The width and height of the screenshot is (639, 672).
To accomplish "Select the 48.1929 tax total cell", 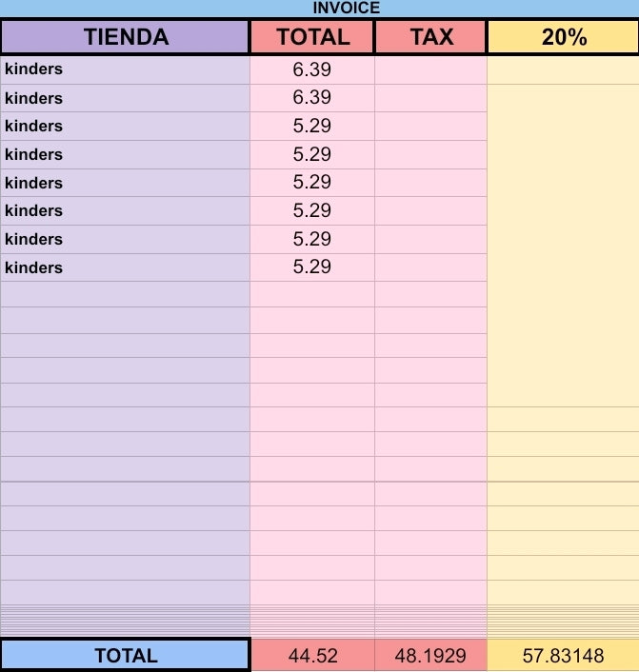I will tap(430, 655).
